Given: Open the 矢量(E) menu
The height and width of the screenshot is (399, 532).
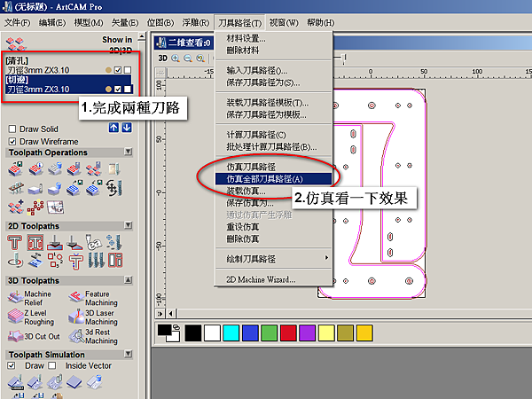Looking at the screenshot, I should [x=125, y=23].
